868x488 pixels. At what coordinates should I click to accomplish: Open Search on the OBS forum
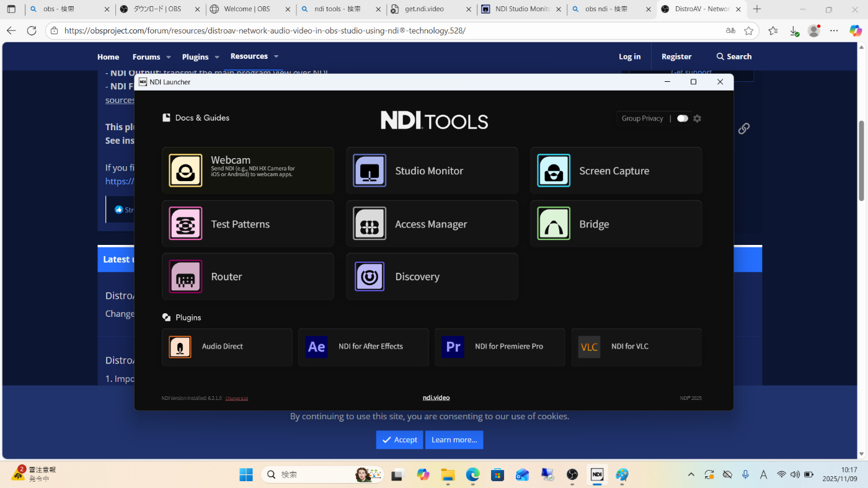pyautogui.click(x=734, y=56)
